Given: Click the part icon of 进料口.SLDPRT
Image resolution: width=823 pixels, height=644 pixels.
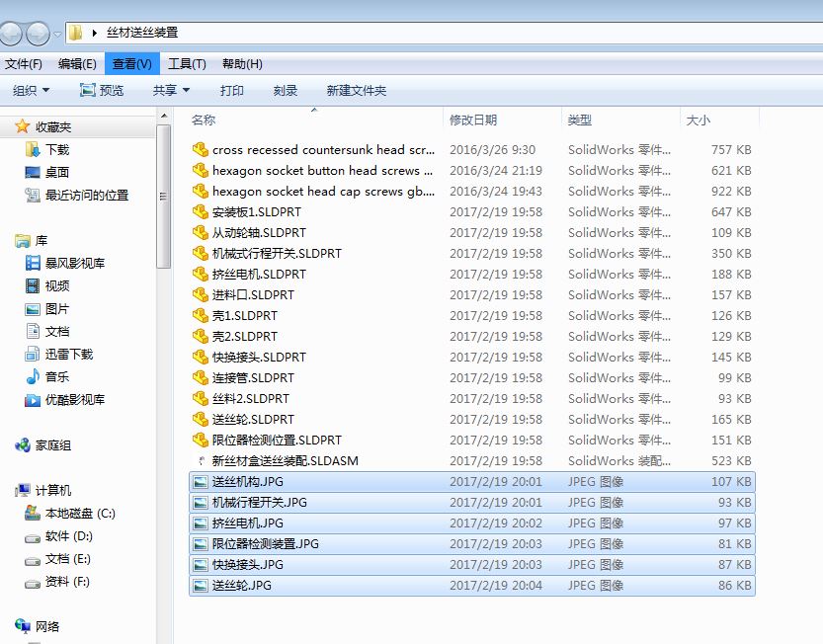Looking at the screenshot, I should click(x=201, y=295).
